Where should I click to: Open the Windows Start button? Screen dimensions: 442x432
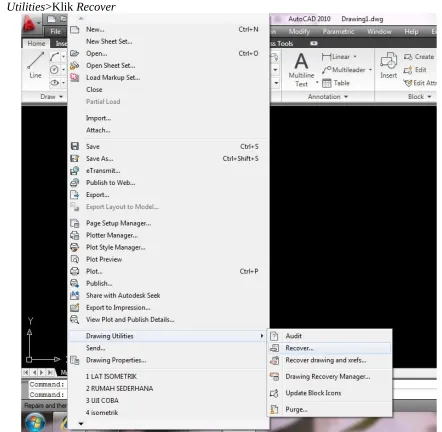coord(35,422)
